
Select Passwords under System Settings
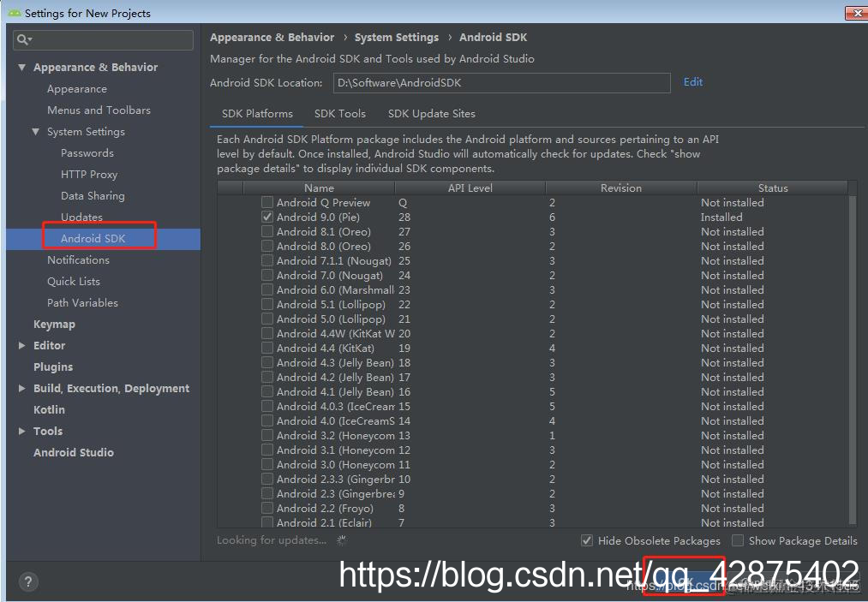87,153
